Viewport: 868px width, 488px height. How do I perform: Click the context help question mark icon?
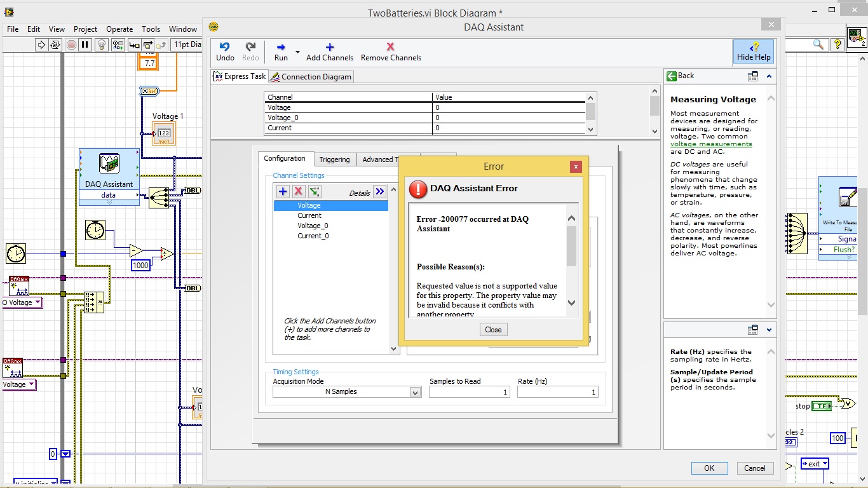(837, 44)
